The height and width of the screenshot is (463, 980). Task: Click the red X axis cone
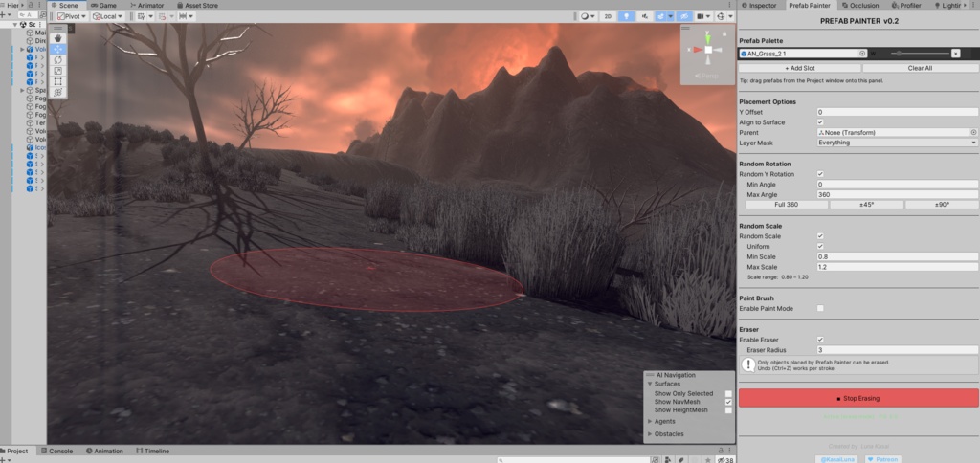[x=698, y=50]
